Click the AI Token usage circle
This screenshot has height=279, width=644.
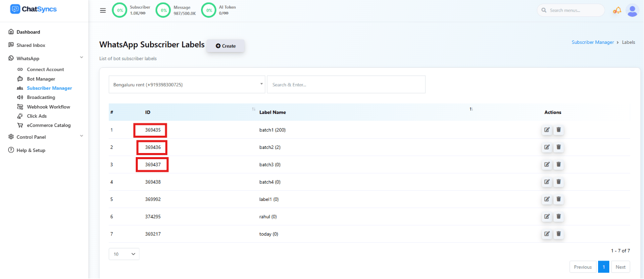click(x=209, y=10)
